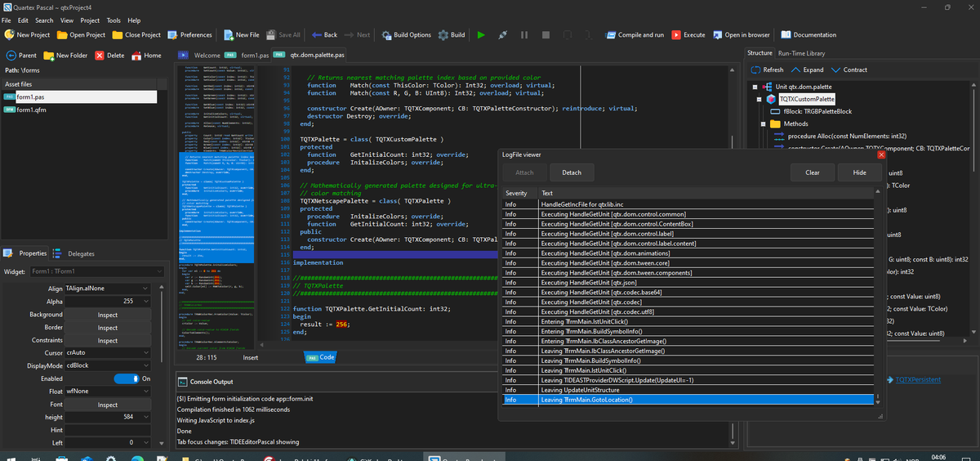Switch to the Delegates tab
The height and width of the screenshot is (461, 980).
pos(75,253)
